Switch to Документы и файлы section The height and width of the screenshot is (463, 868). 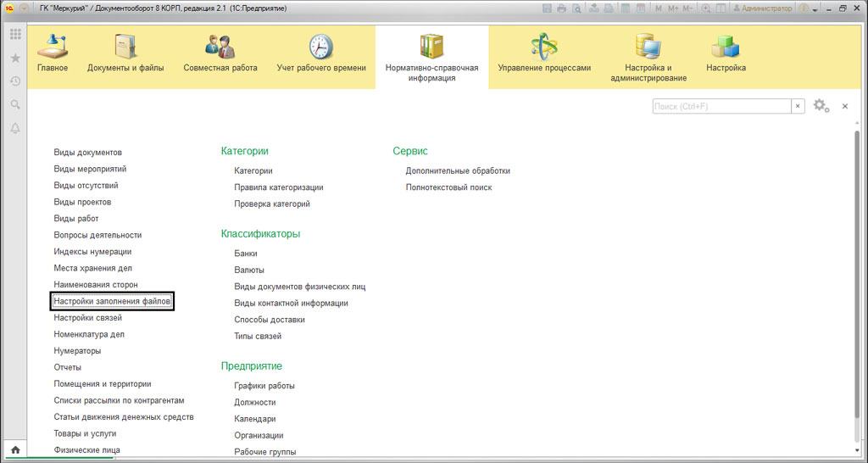tap(125, 54)
